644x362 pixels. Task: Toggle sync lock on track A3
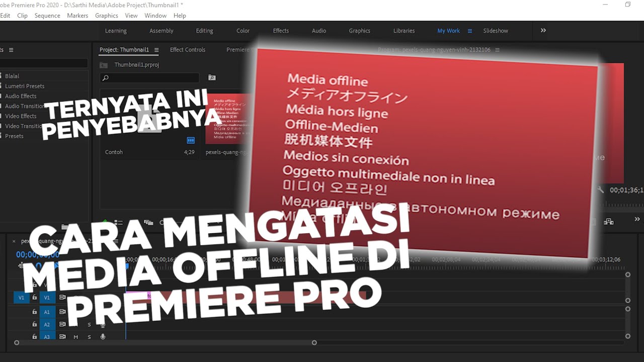click(62, 336)
